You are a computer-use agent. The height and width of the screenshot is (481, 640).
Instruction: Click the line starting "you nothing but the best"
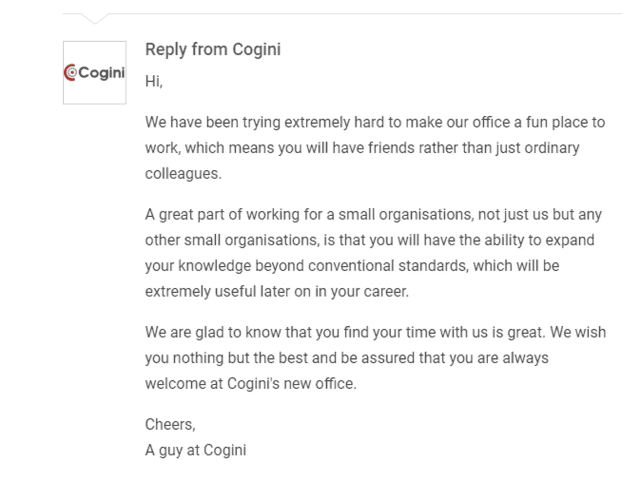point(347,358)
